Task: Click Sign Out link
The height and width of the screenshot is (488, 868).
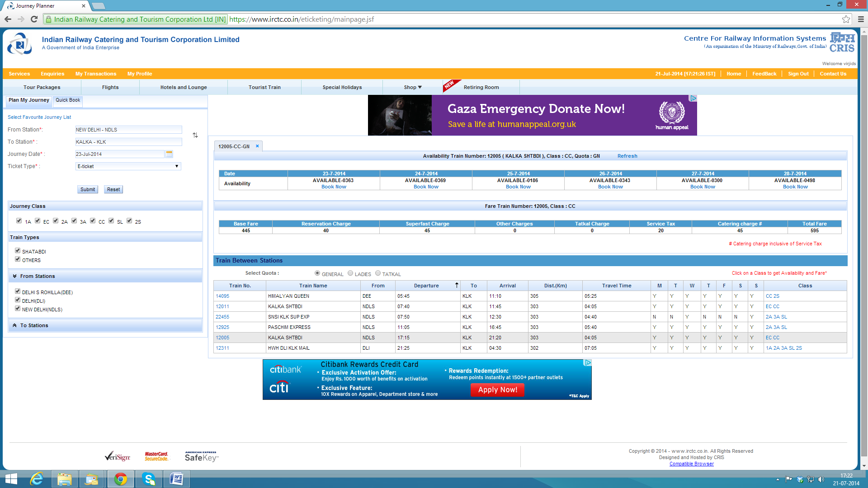Action: [798, 74]
